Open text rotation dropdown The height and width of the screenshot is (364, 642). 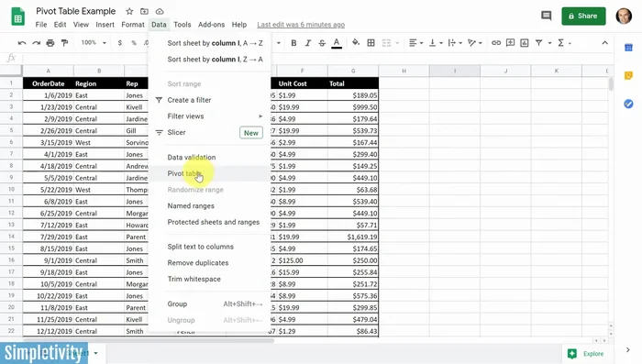pyautogui.click(x=474, y=42)
